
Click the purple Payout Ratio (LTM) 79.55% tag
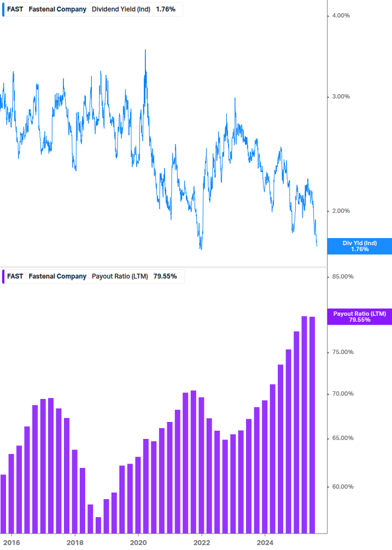[x=359, y=317]
